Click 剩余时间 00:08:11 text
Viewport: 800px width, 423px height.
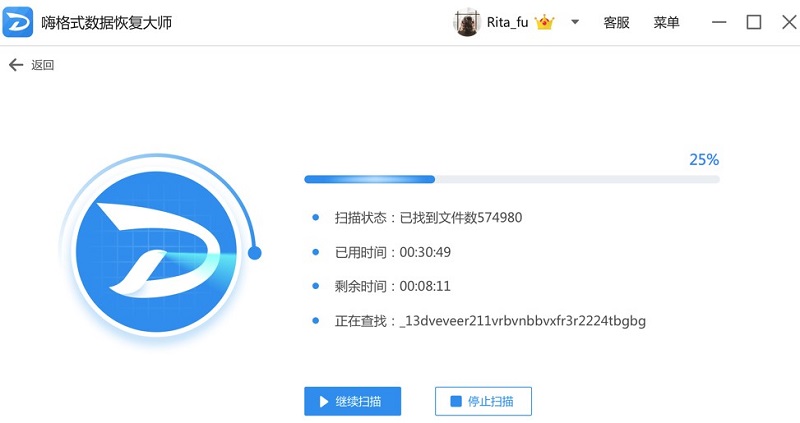[392, 286]
